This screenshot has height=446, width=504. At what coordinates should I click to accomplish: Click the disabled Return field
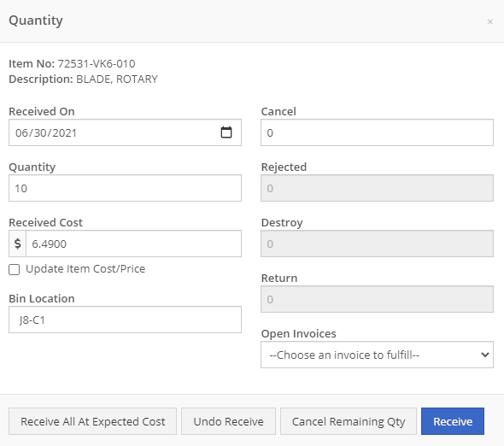pyautogui.click(x=377, y=299)
